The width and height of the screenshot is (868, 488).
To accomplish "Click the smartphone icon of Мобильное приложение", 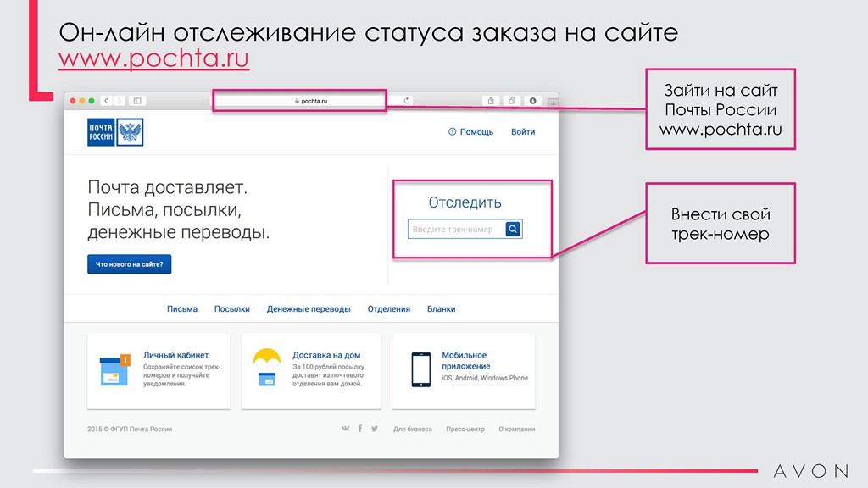I will [420, 369].
